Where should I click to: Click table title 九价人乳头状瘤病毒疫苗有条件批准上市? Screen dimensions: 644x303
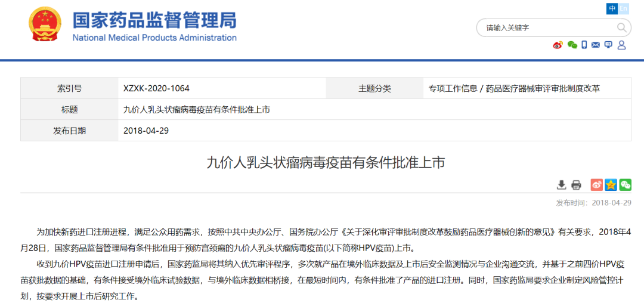point(196,110)
